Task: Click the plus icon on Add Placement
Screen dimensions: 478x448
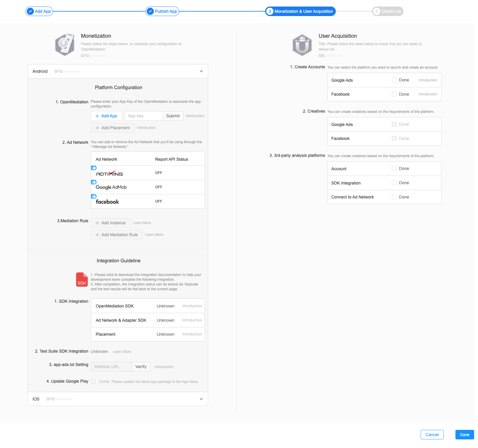Action: pyautogui.click(x=97, y=128)
